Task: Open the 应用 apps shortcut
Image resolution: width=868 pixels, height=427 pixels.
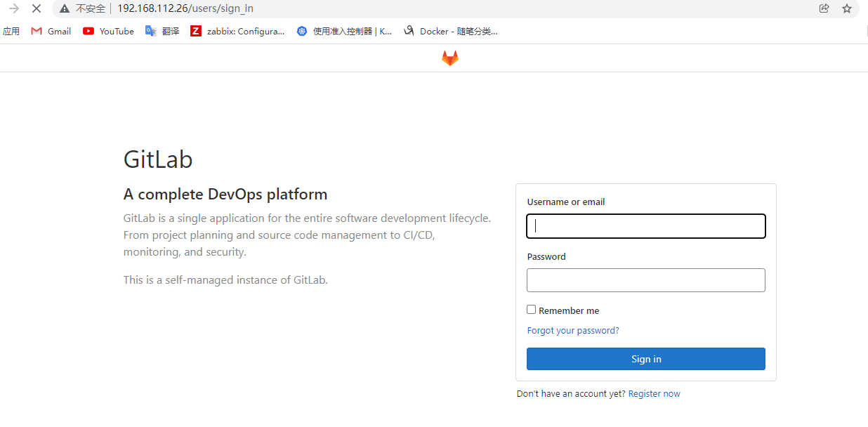Action: (11, 31)
